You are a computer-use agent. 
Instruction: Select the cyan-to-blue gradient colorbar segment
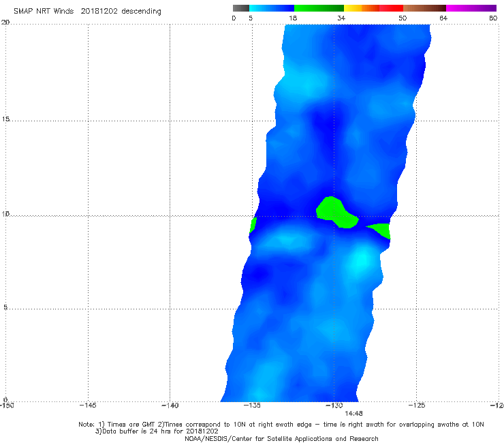click(x=272, y=8)
